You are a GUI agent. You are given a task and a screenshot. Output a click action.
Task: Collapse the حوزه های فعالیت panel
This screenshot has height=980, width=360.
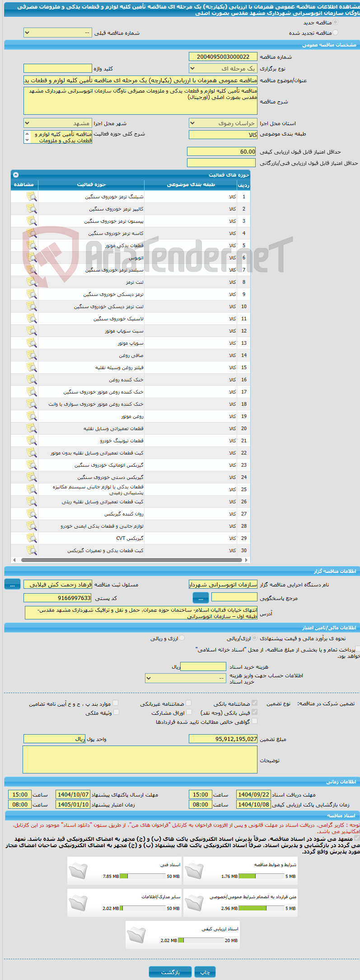pos(16,174)
